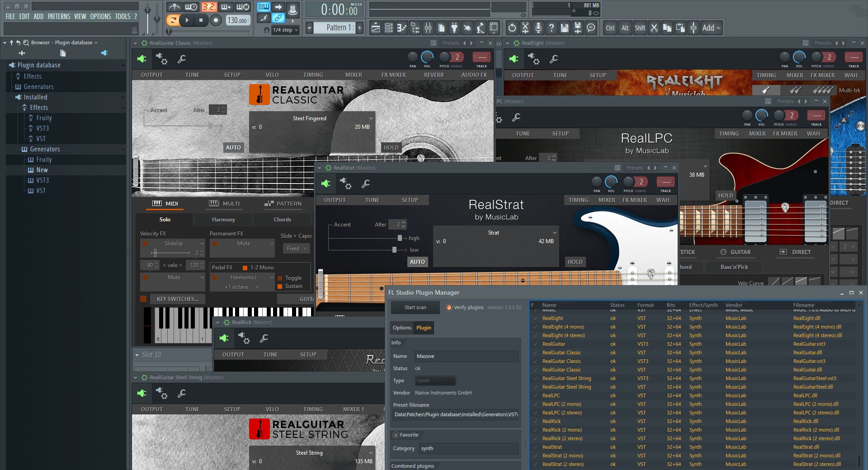Open the Pattern 1 selector dropdown arrow

point(309,28)
